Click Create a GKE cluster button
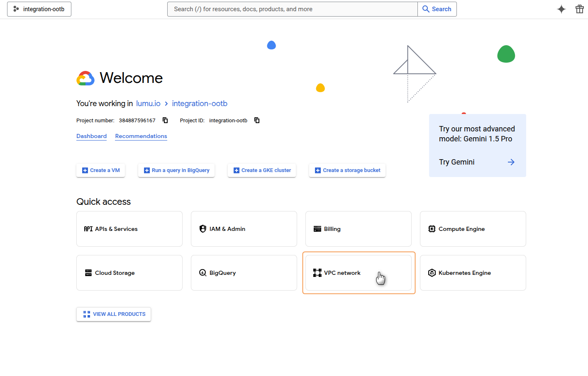 (262, 170)
